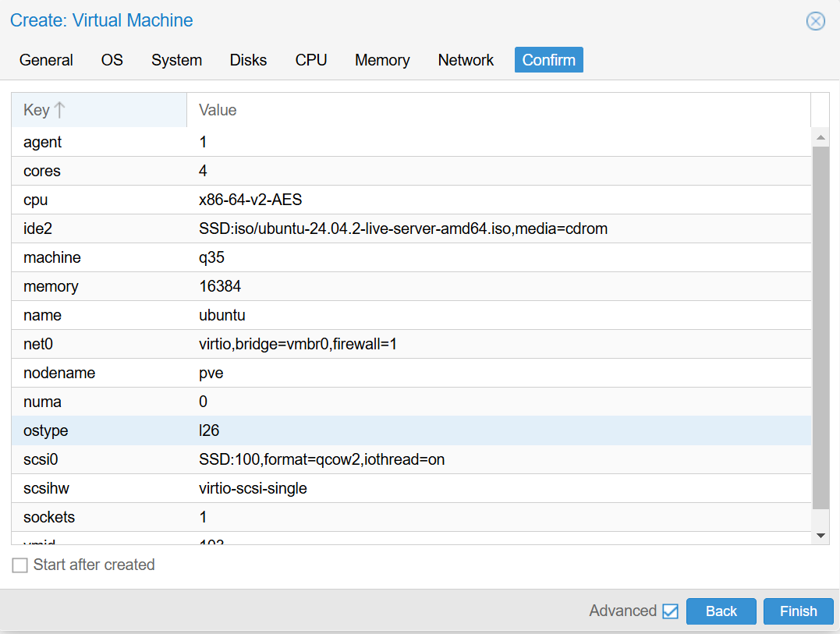Viewport: 840px width, 634px height.
Task: Click the Key column sort arrow
Action: tap(60, 110)
